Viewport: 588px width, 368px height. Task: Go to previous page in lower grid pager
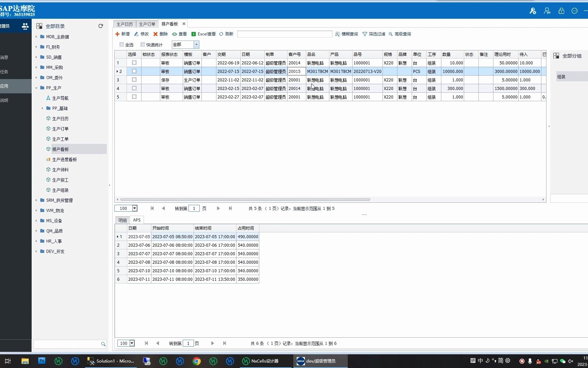click(158, 343)
